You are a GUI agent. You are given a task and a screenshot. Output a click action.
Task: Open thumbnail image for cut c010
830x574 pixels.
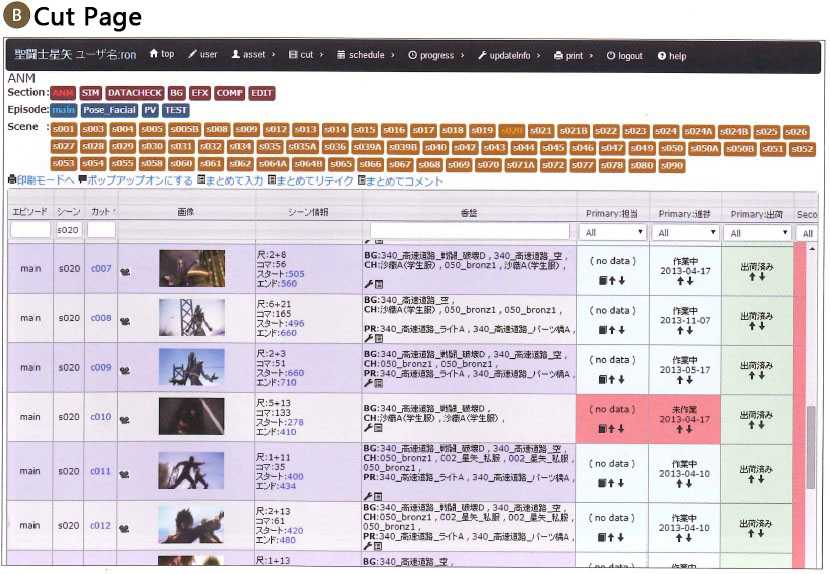click(191, 416)
